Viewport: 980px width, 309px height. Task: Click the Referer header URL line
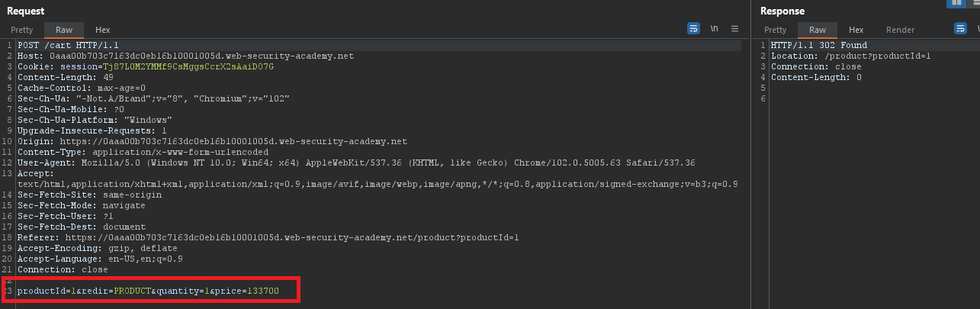point(268,237)
